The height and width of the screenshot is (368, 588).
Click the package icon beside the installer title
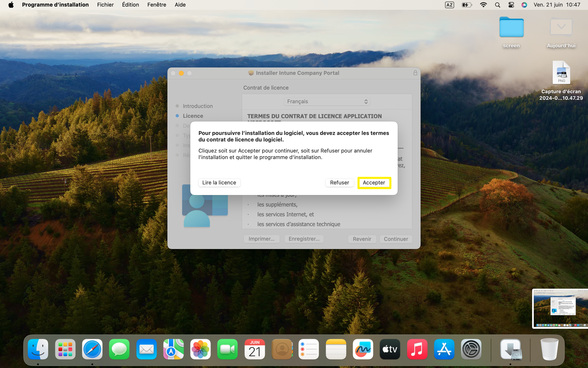tap(251, 73)
